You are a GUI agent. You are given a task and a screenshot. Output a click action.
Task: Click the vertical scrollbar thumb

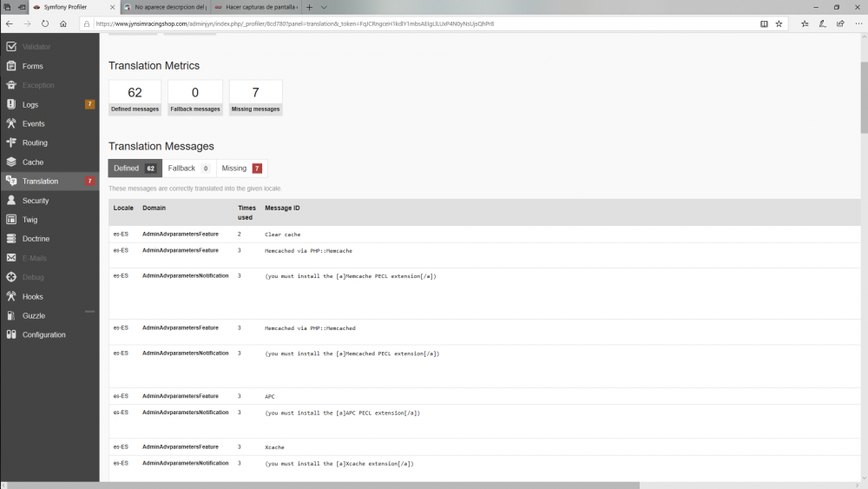864,97
